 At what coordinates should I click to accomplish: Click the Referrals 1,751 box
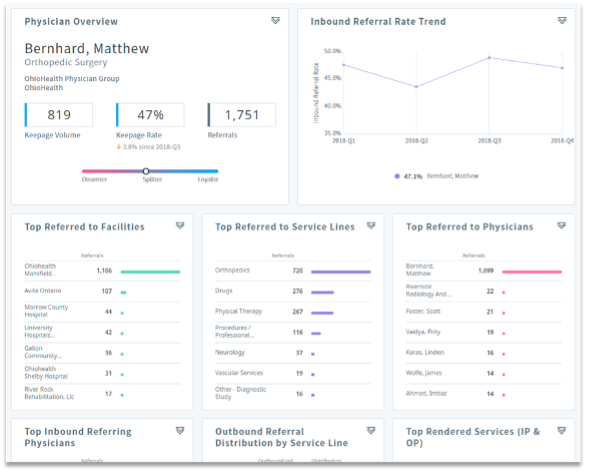[x=242, y=115]
